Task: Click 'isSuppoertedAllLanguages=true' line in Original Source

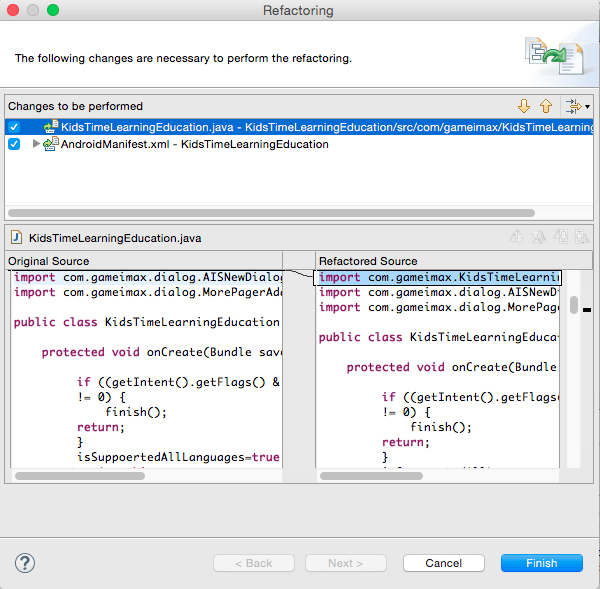Action: pos(178,457)
